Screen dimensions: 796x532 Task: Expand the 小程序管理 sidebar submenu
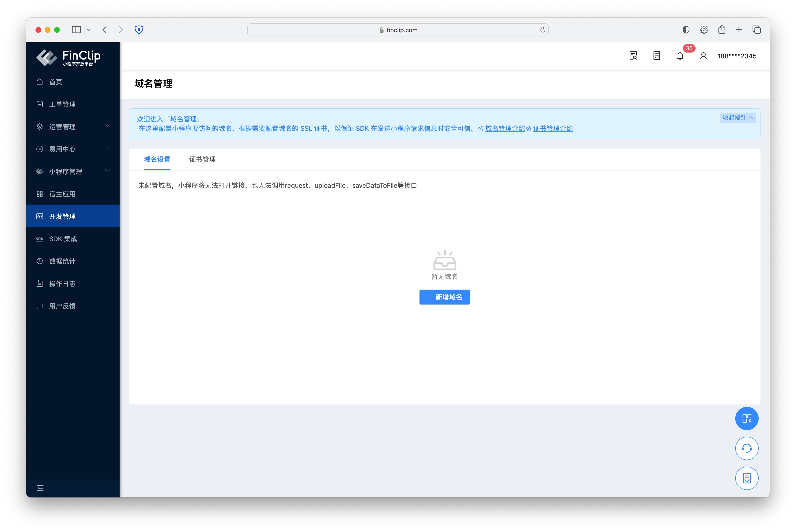point(73,171)
